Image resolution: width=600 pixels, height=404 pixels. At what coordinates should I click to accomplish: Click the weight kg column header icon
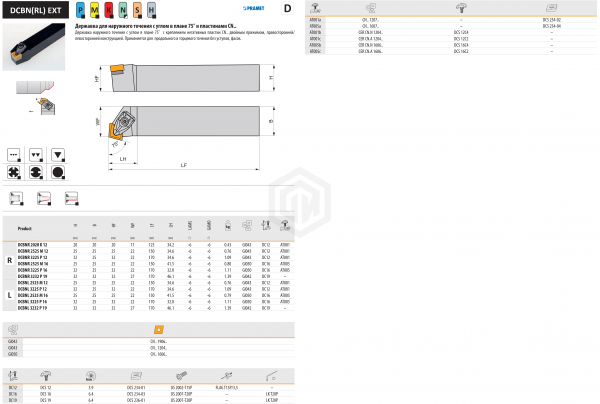pyautogui.click(x=228, y=228)
